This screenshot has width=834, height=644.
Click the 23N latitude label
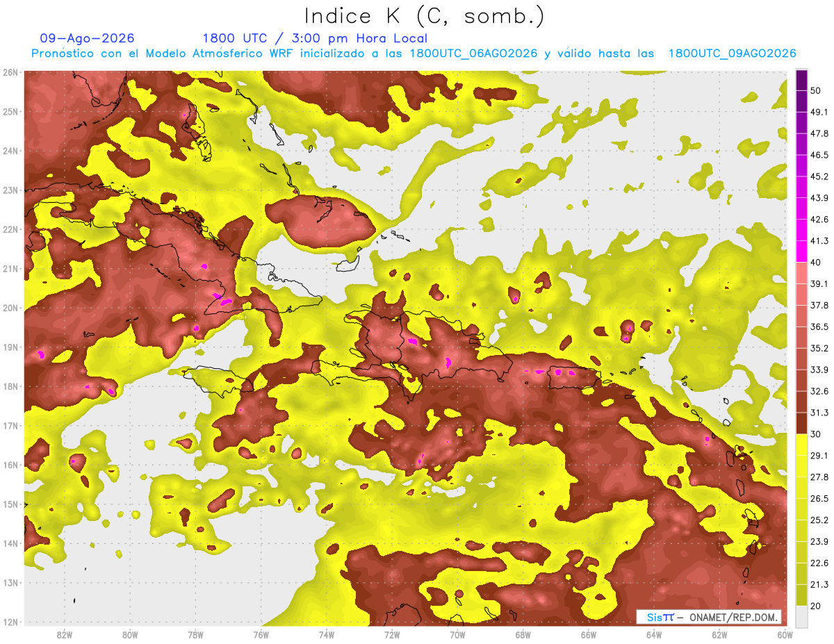(10, 190)
